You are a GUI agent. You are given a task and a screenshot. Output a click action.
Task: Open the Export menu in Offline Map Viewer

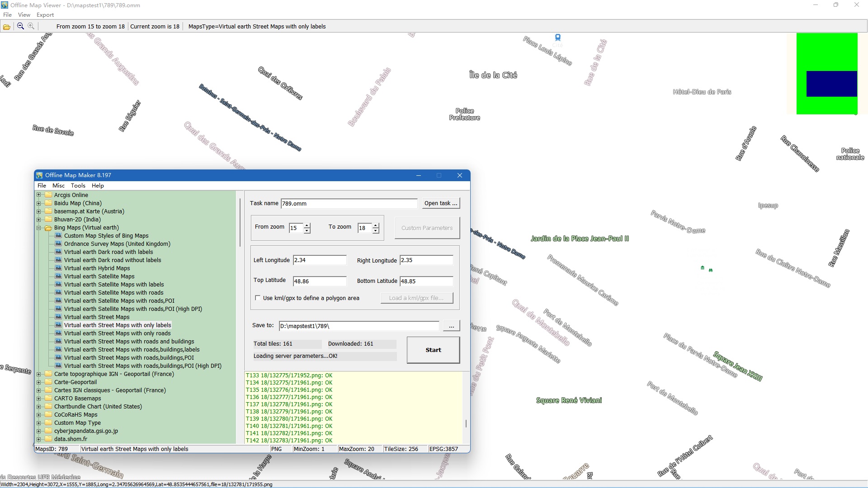point(45,14)
